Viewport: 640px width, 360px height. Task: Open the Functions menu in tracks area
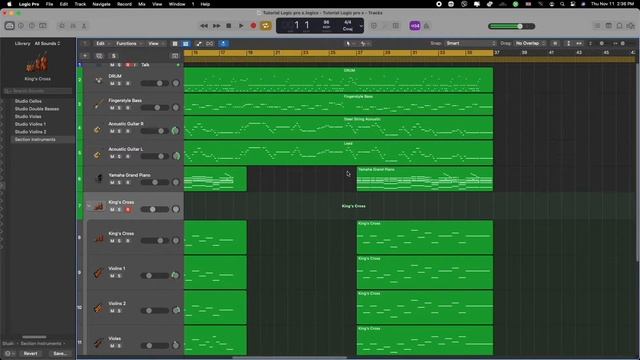129,44
